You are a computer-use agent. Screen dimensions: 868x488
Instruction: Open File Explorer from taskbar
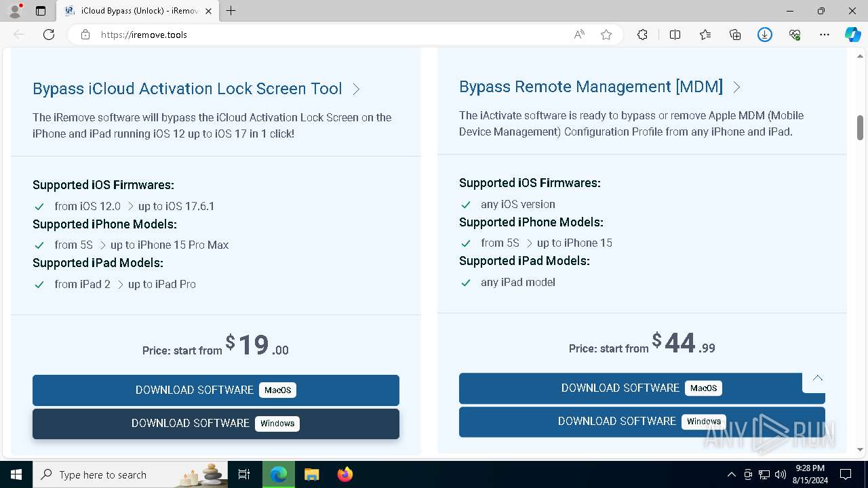(x=311, y=474)
